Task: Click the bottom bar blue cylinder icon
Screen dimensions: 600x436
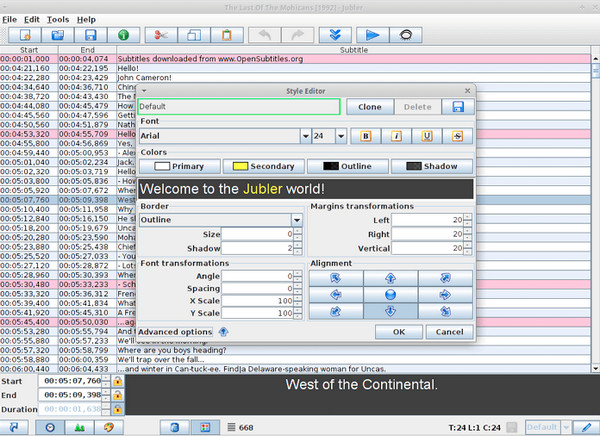Action: [x=174, y=427]
